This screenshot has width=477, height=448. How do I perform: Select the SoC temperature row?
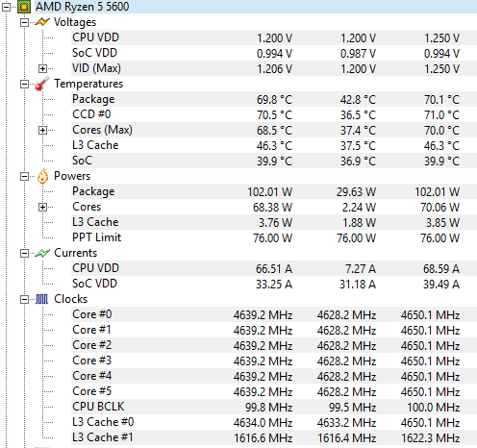(x=274, y=161)
